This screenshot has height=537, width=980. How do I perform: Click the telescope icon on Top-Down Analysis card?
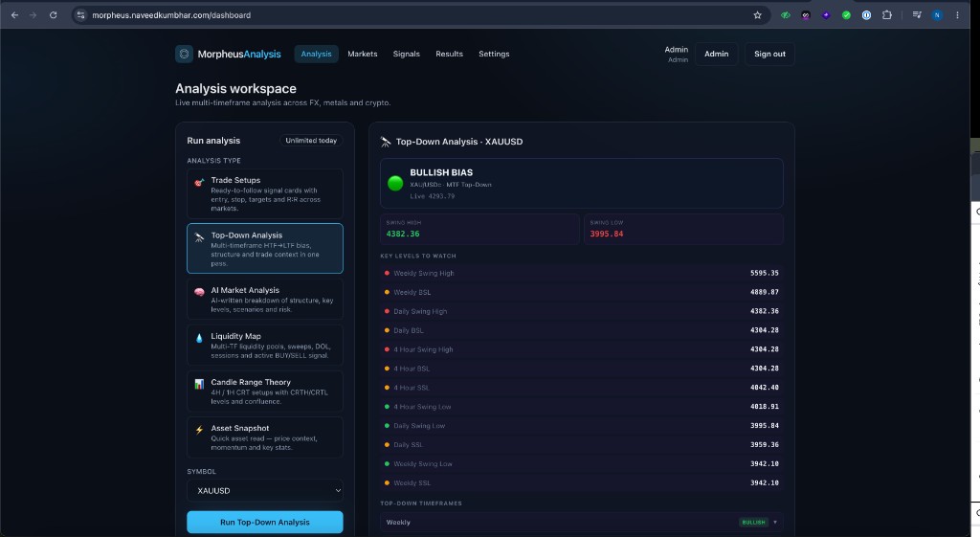199,237
